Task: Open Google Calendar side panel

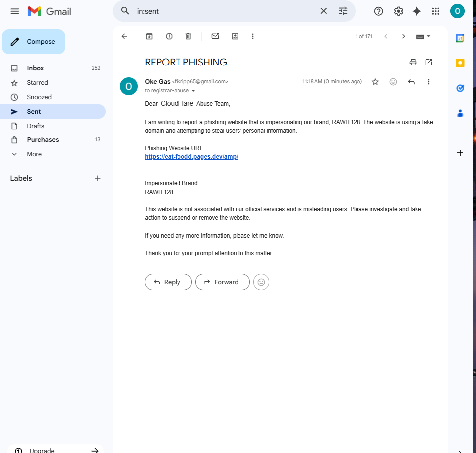Action: tap(460, 38)
